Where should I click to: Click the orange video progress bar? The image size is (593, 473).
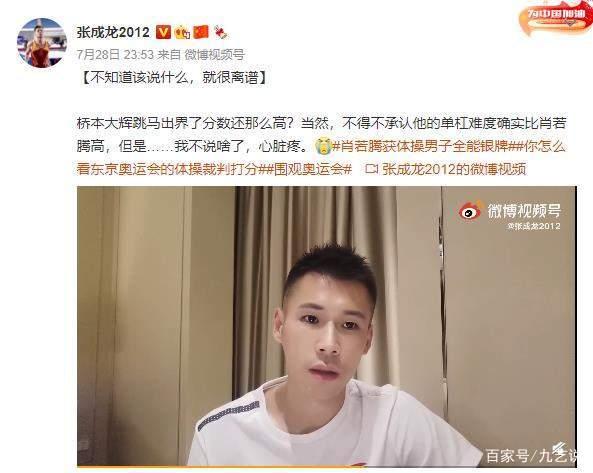[222, 467]
